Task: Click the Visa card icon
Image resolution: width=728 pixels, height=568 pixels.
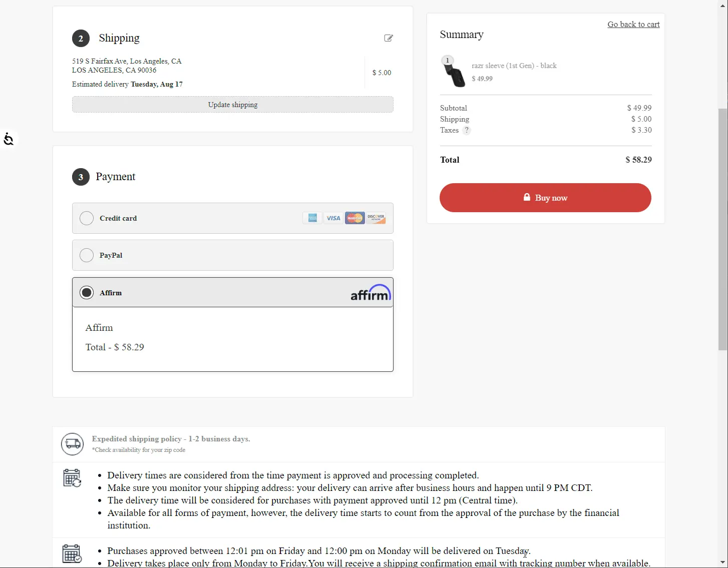Action: click(333, 218)
